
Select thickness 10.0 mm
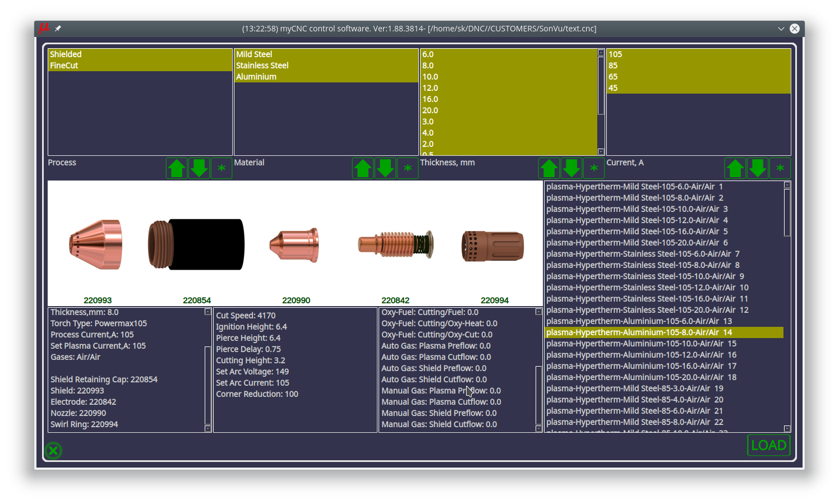[x=509, y=77]
